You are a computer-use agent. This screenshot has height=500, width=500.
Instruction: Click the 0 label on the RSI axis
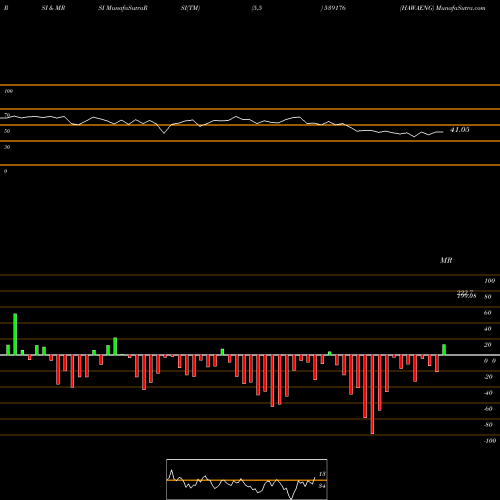pos(5,171)
